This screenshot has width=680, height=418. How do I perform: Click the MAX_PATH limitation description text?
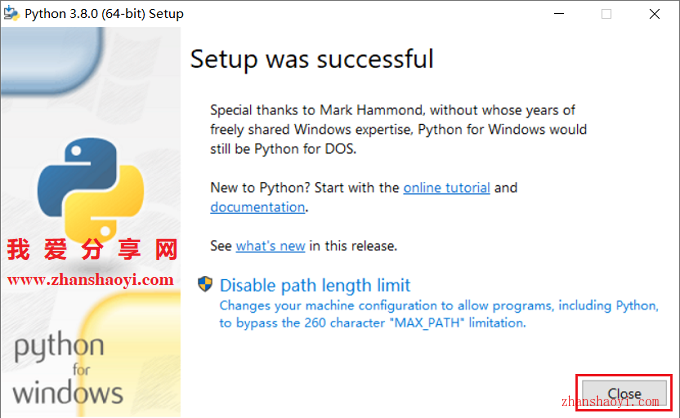point(439,314)
